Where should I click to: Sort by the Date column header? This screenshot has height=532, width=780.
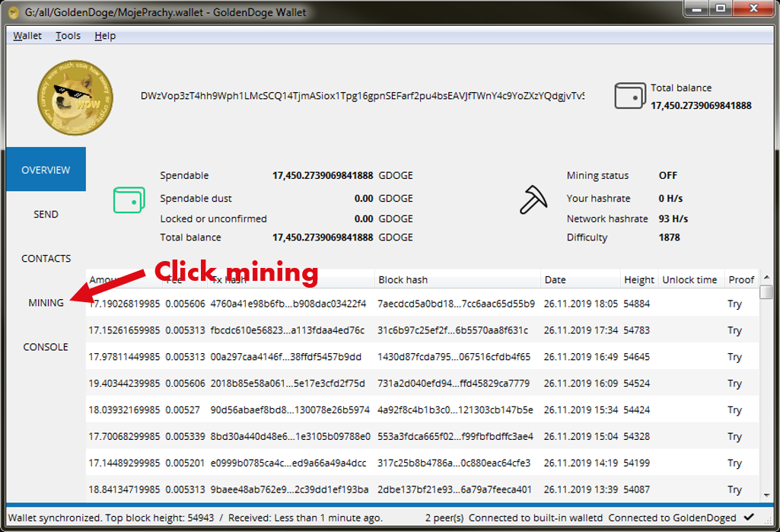(580, 279)
